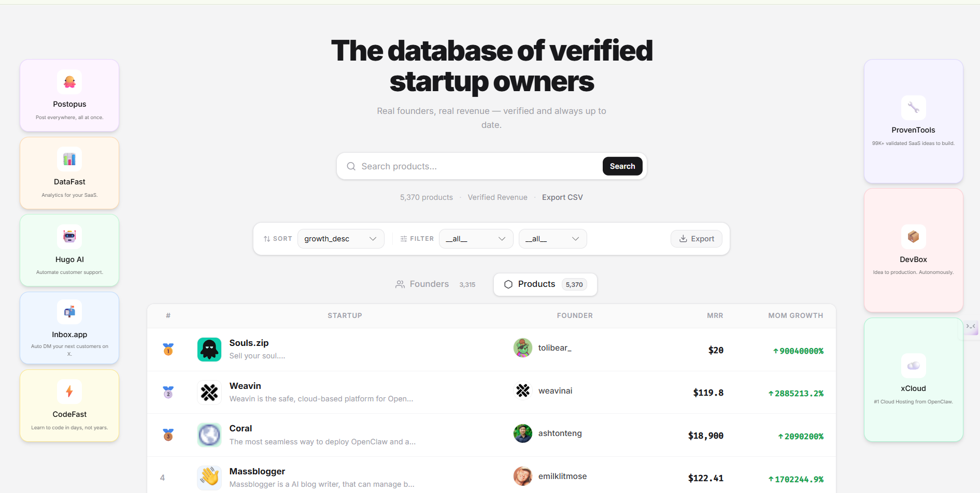Viewport: 980px width, 493px height.
Task: Expand the first __all__ filter dropdown
Action: pos(476,239)
